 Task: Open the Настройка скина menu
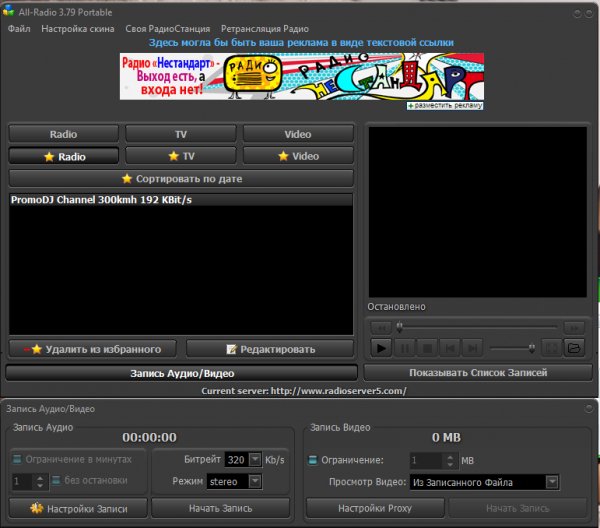[x=78, y=29]
